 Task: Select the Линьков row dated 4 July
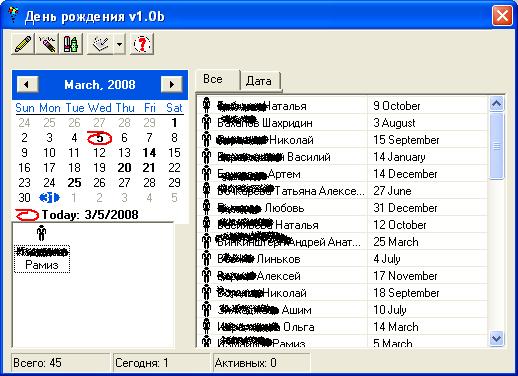(343, 259)
